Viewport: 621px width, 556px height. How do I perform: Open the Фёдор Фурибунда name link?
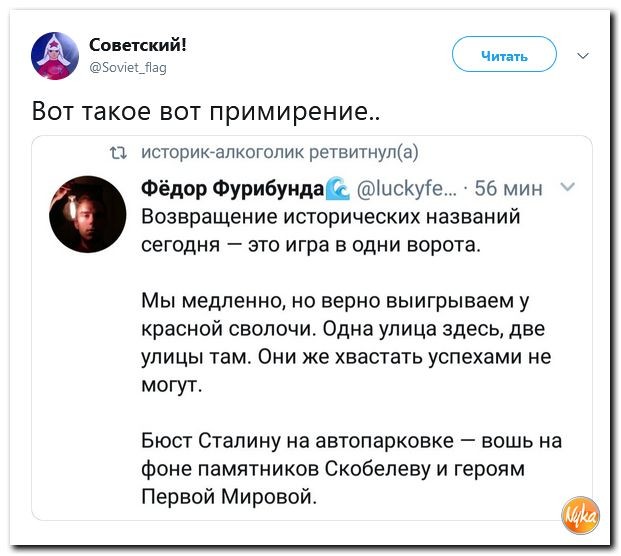[x=233, y=188]
